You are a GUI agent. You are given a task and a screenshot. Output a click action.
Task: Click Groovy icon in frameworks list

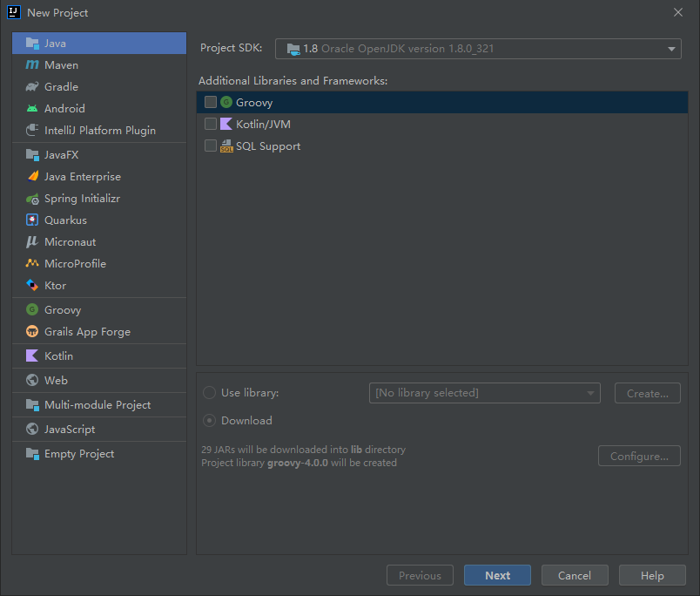[226, 102]
